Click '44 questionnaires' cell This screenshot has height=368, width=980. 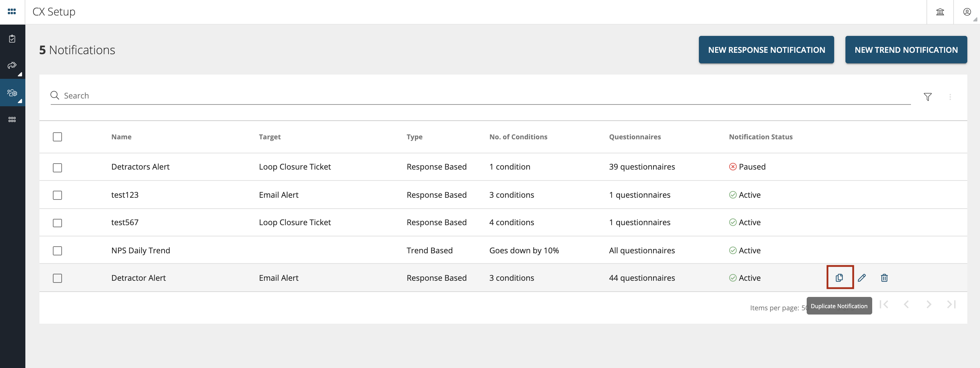(x=642, y=278)
